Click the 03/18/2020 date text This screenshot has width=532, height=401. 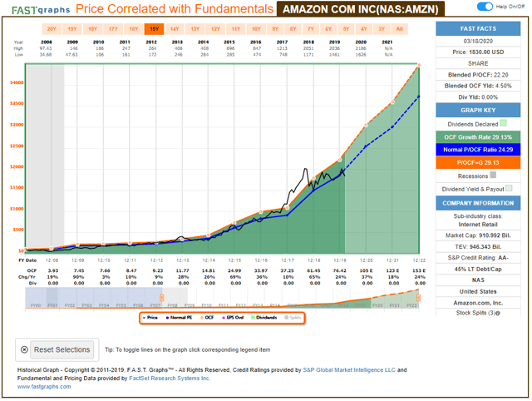[x=478, y=41]
